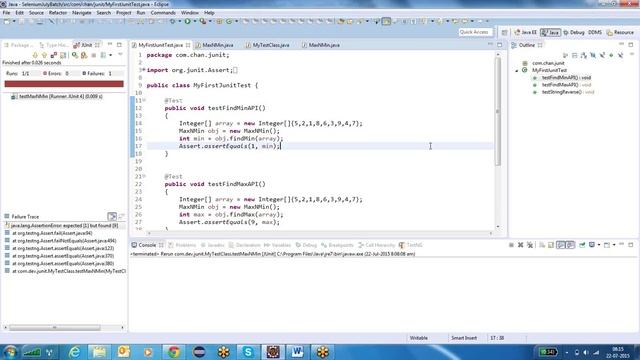This screenshot has width=640, height=360.
Task: Open Skype from the taskbar
Action: point(248,352)
